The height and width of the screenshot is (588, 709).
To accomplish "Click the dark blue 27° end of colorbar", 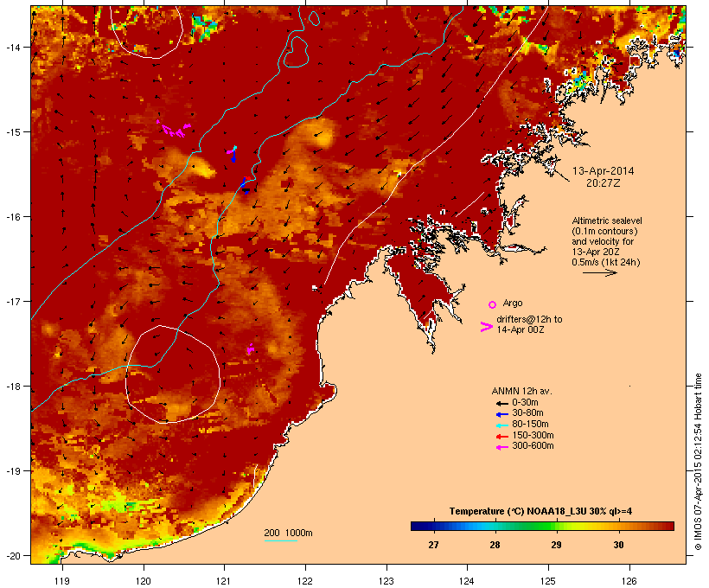I will [x=418, y=526].
